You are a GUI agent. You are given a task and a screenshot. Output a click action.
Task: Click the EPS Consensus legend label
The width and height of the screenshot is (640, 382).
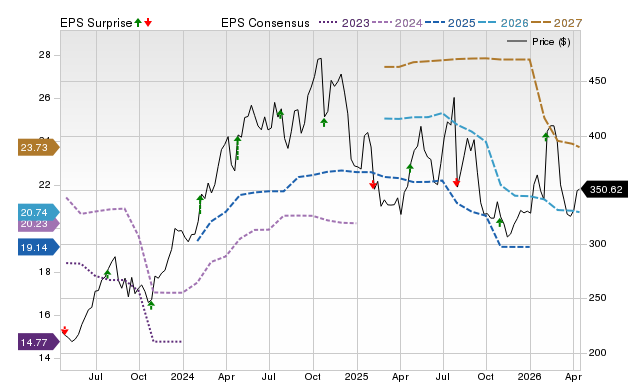pos(265,23)
